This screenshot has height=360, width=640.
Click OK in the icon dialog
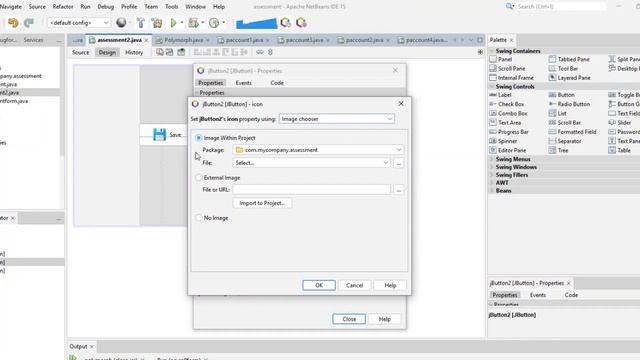[x=319, y=285]
